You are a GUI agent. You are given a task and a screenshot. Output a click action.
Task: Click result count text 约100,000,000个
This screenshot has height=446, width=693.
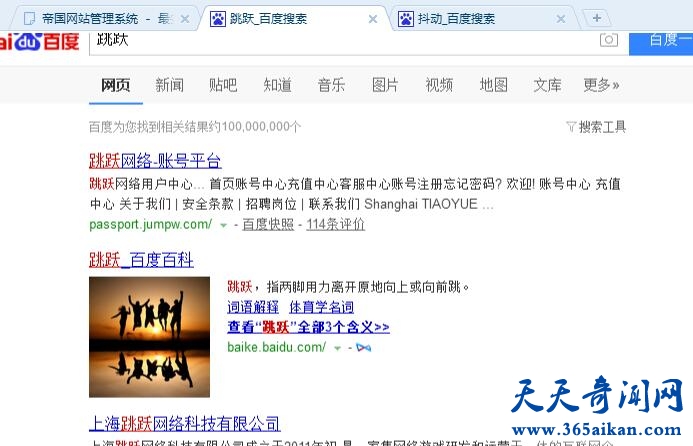point(261,127)
